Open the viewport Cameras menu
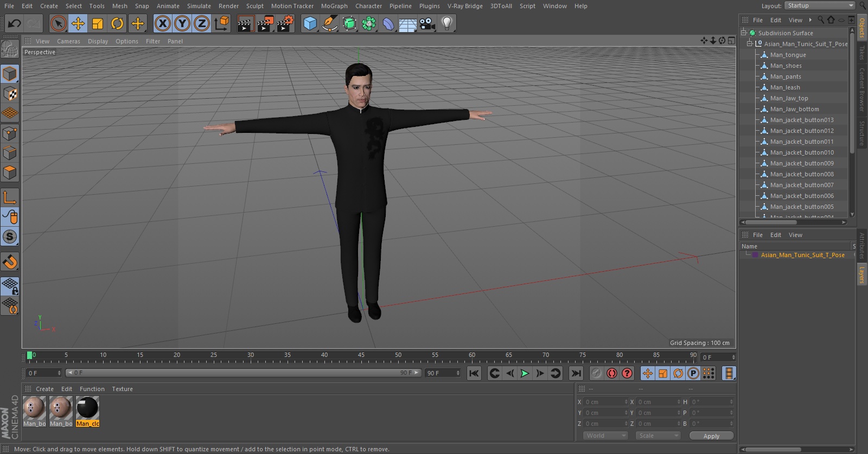 (68, 41)
